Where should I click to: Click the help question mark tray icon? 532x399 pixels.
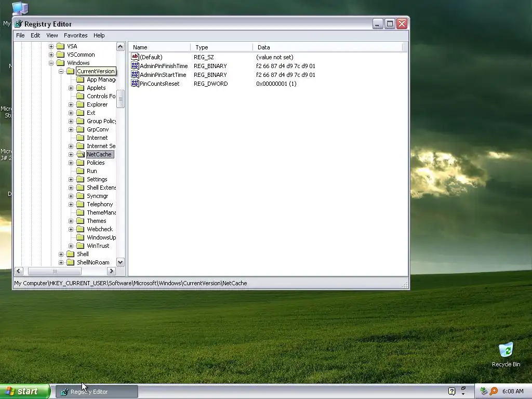[451, 391]
